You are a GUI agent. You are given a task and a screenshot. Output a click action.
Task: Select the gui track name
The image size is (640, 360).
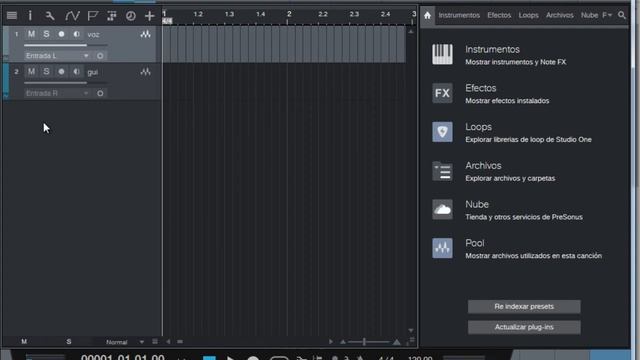pyautogui.click(x=93, y=72)
